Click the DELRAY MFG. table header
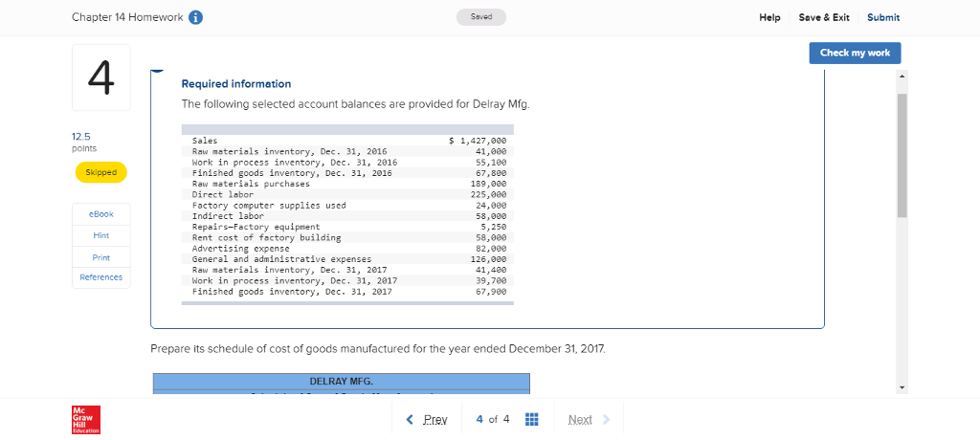 (x=342, y=382)
